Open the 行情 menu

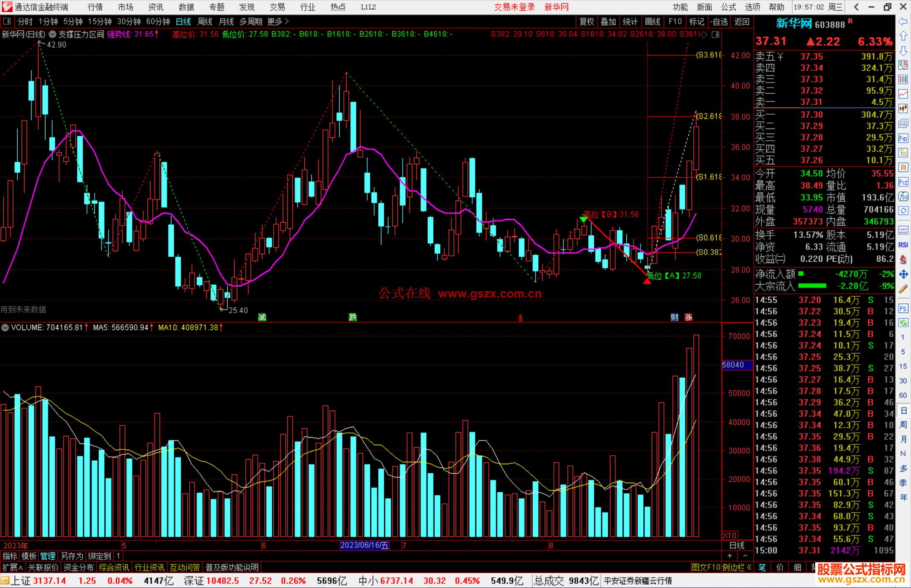pos(95,7)
